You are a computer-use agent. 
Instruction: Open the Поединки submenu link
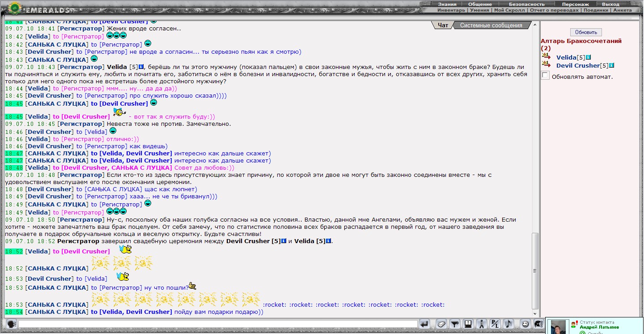click(x=595, y=10)
